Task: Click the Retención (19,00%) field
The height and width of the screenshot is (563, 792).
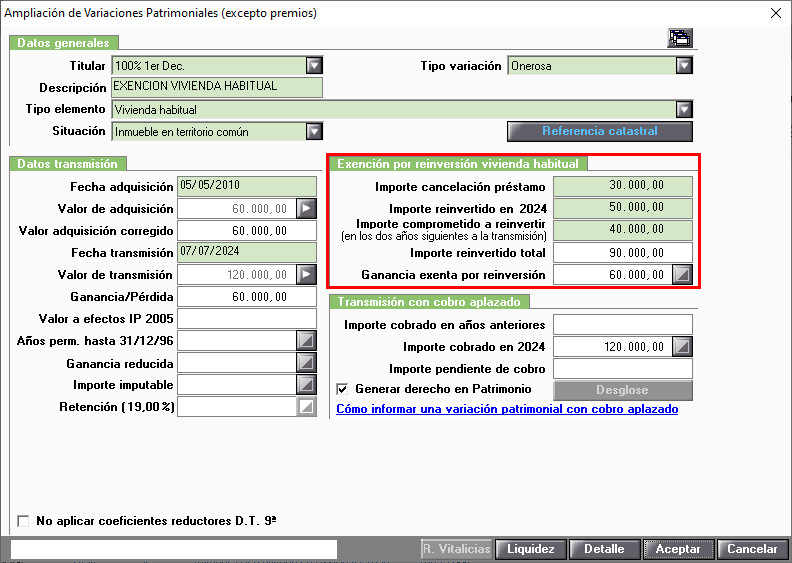Action: pyautogui.click(x=236, y=407)
